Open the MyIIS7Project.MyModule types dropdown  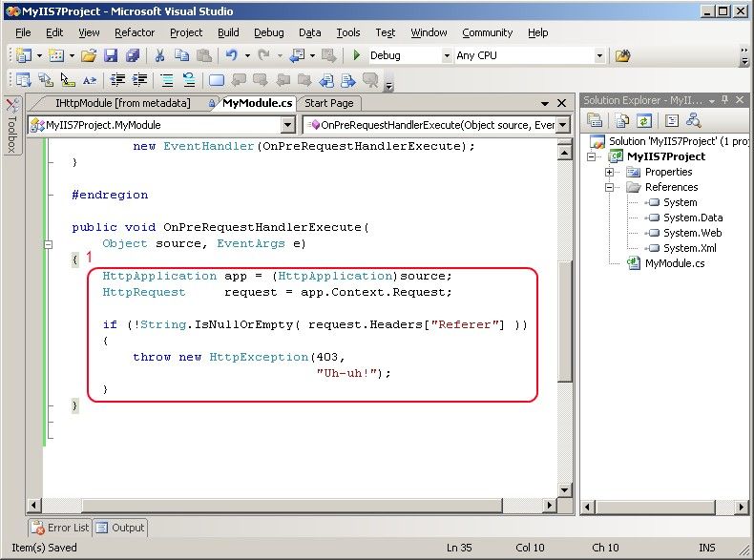pos(287,125)
